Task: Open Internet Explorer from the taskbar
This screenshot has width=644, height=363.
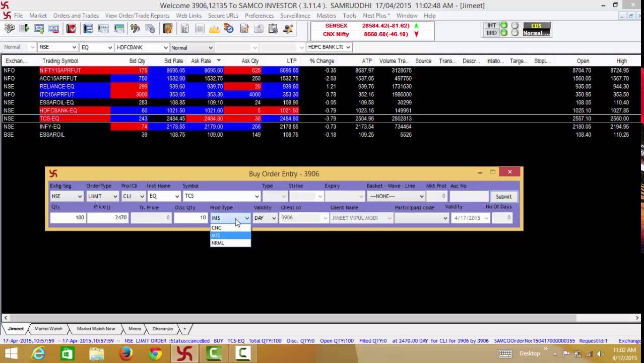Action: 39,353
